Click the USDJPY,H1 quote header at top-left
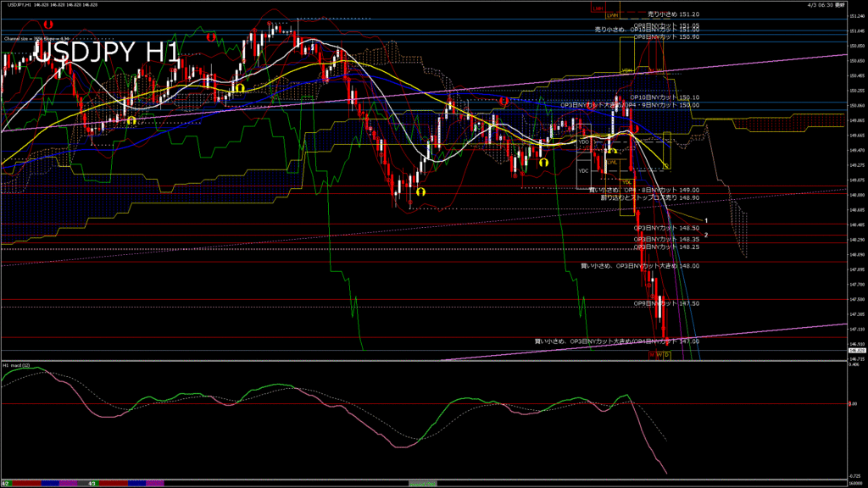 pyautogui.click(x=53, y=4)
